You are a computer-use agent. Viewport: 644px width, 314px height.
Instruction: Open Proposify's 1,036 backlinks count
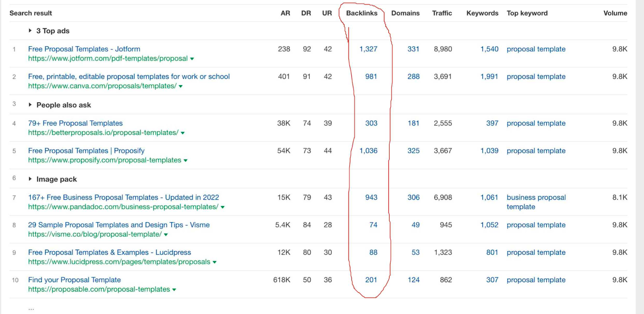coord(368,150)
